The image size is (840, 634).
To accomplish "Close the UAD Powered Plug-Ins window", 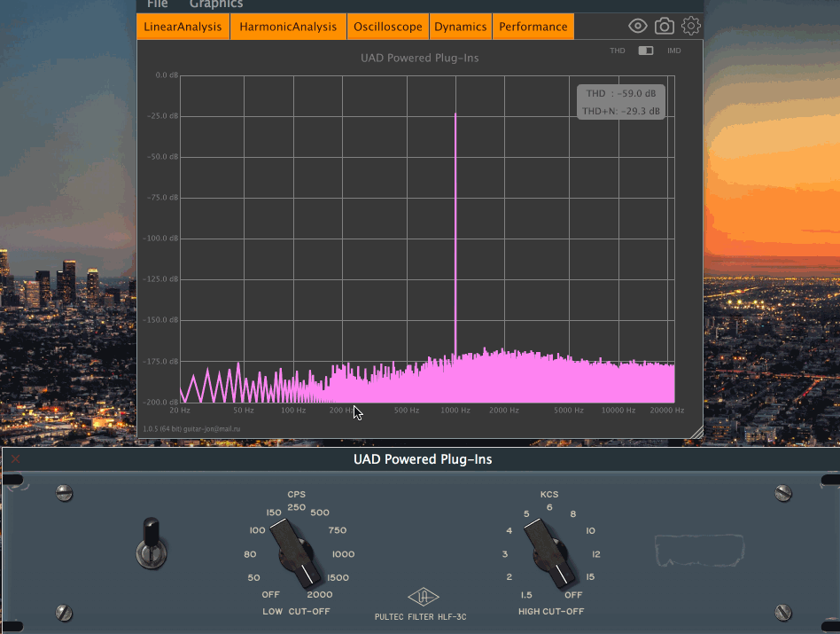I will pyautogui.click(x=16, y=458).
